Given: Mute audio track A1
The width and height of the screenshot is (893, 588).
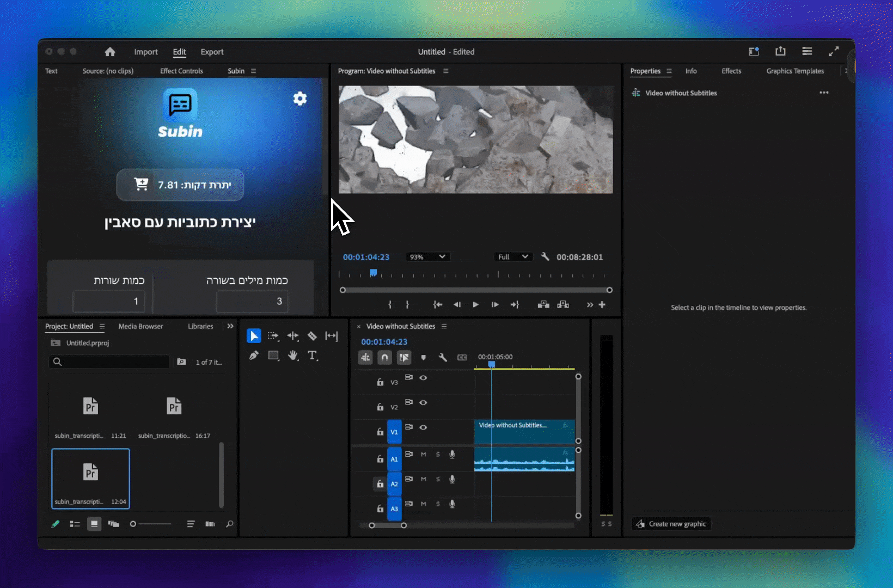Looking at the screenshot, I should pos(423,455).
